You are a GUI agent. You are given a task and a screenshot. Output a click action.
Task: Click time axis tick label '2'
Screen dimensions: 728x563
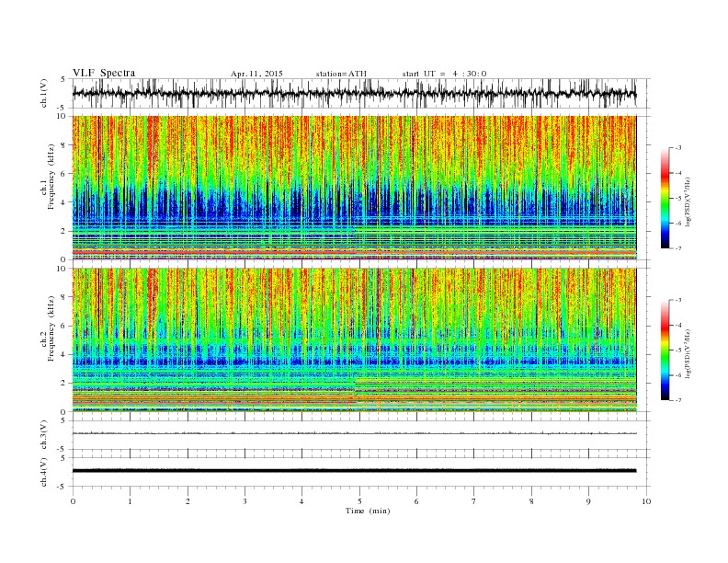click(x=188, y=501)
